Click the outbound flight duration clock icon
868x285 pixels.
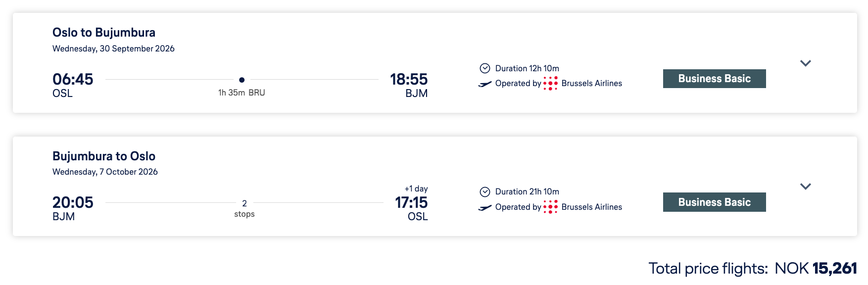pyautogui.click(x=485, y=68)
